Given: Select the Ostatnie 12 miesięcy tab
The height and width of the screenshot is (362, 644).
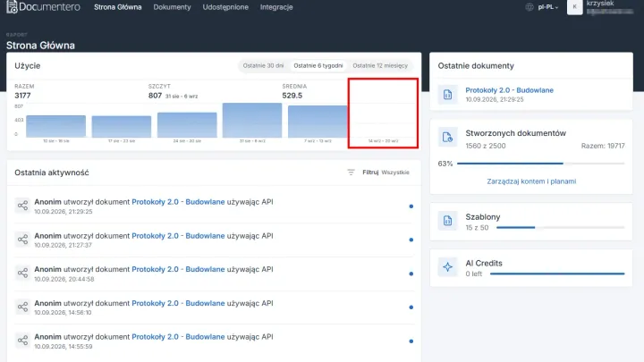Looking at the screenshot, I should pos(380,65).
